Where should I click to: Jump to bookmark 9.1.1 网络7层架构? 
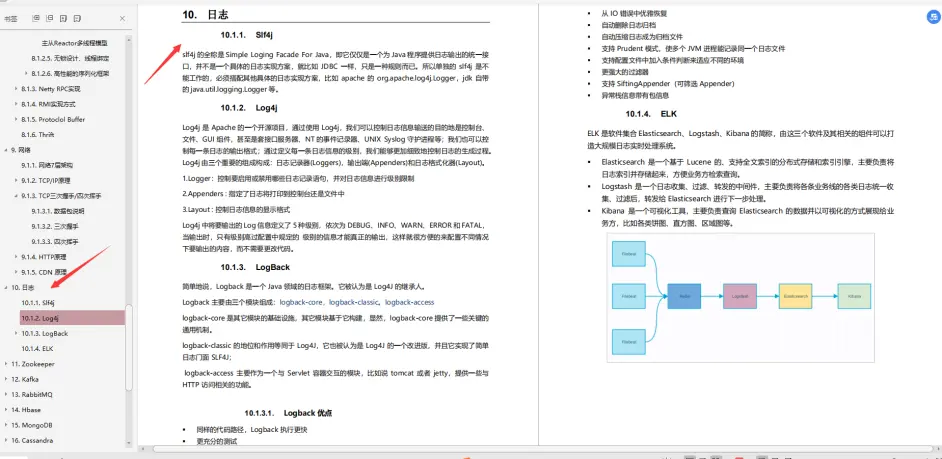[x=47, y=165]
